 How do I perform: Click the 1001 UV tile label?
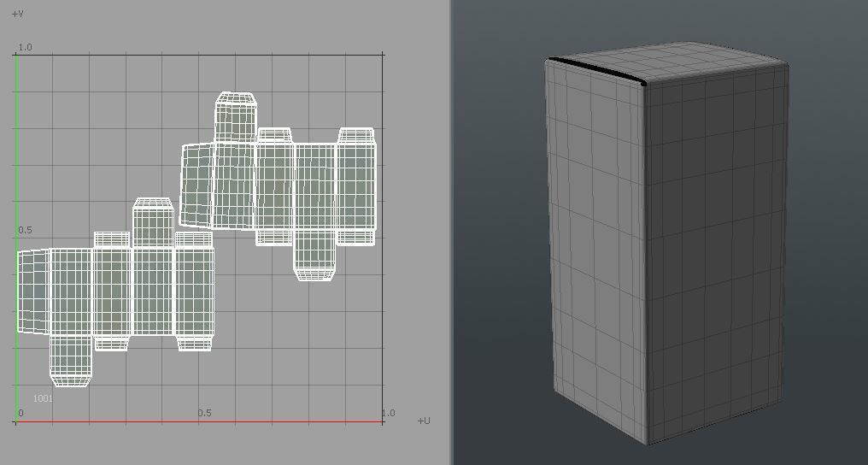pos(43,398)
